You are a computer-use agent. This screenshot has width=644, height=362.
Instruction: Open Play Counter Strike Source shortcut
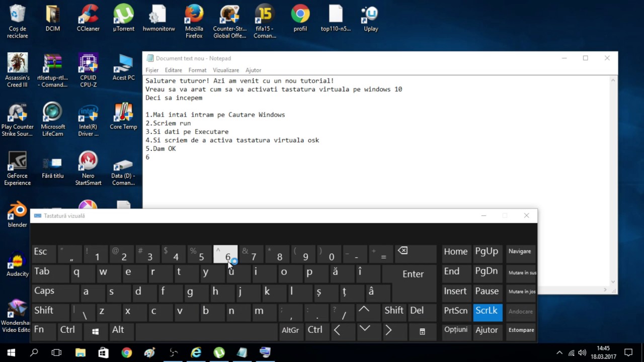tap(18, 119)
